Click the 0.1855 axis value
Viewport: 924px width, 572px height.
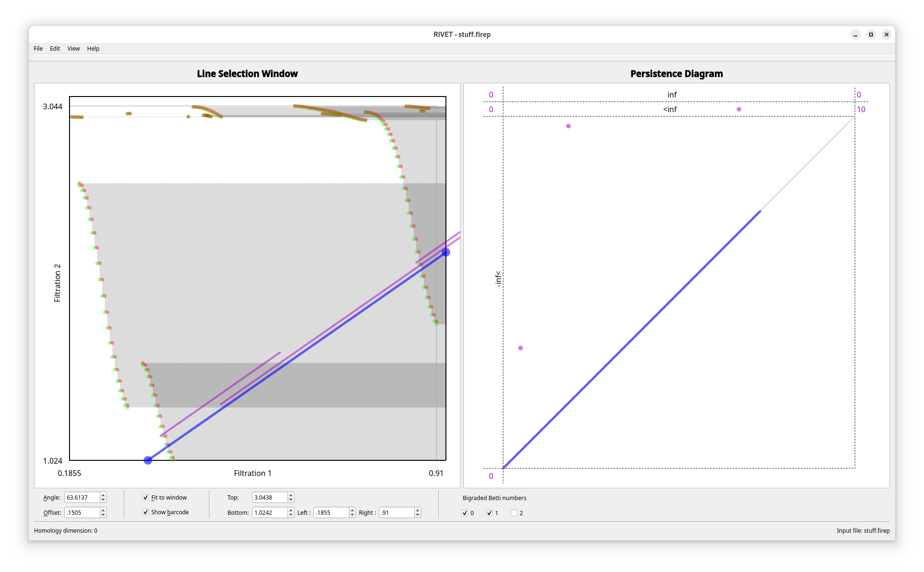pos(70,473)
